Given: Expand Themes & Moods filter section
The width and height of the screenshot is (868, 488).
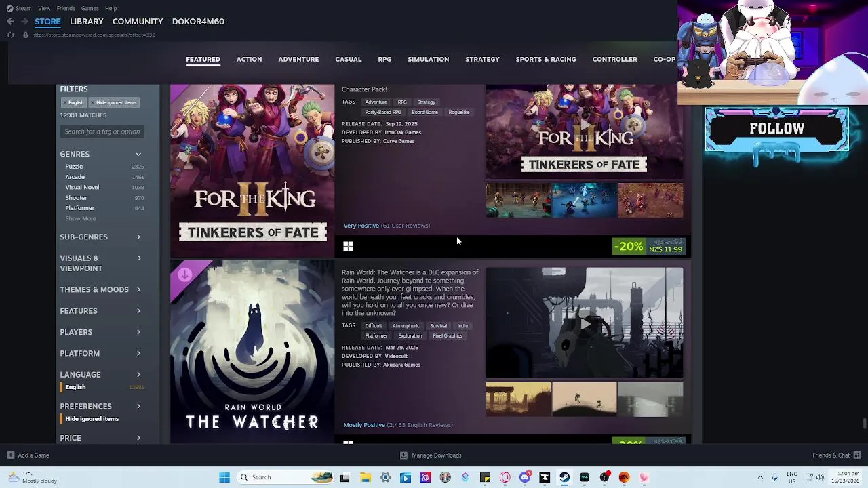Looking at the screenshot, I should 101,290.
